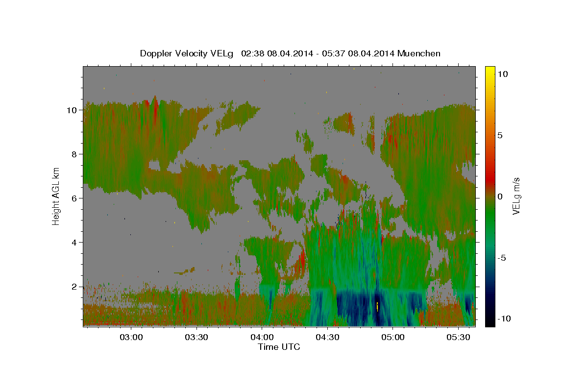Click the 03:30 time tick label
This screenshot has height=392, width=588.
196,337
